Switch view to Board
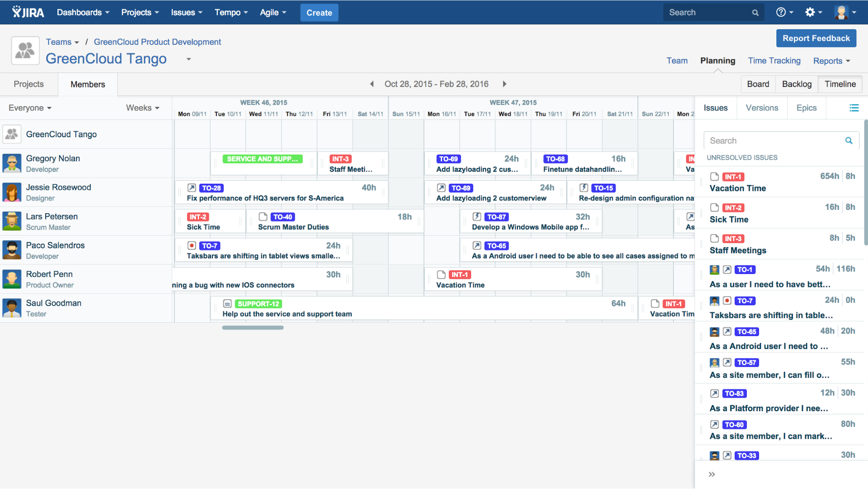The width and height of the screenshot is (868, 489). click(x=758, y=84)
